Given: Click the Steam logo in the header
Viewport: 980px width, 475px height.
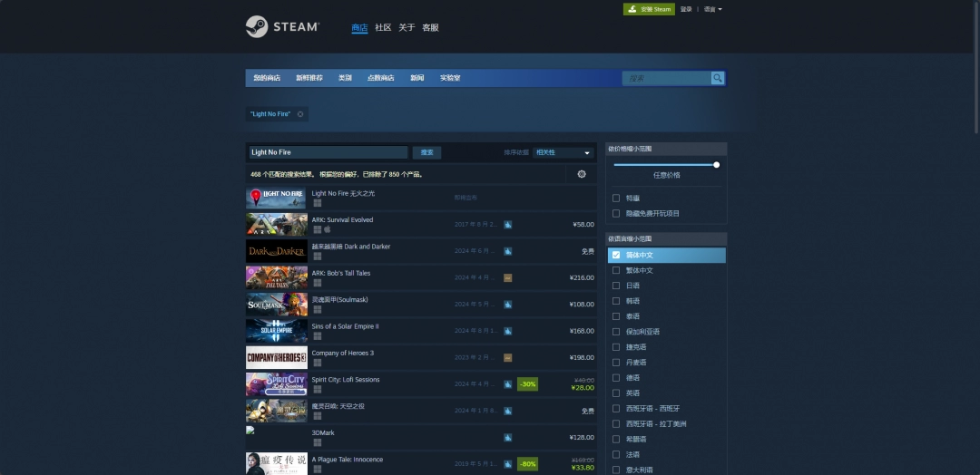Looking at the screenshot, I should coord(282,27).
